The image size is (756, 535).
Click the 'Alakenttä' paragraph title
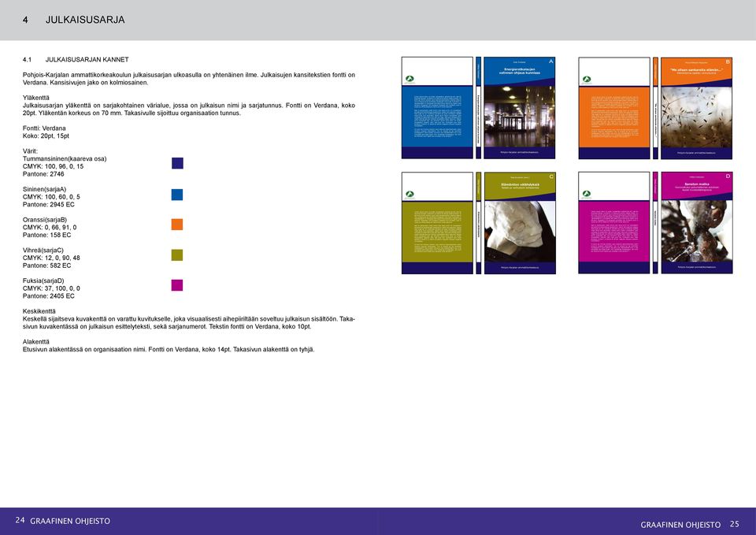36,342
